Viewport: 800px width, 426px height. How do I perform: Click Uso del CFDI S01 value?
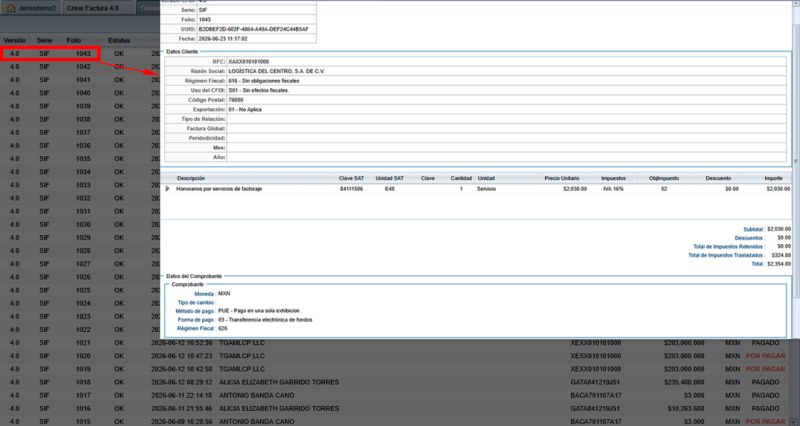coord(258,90)
